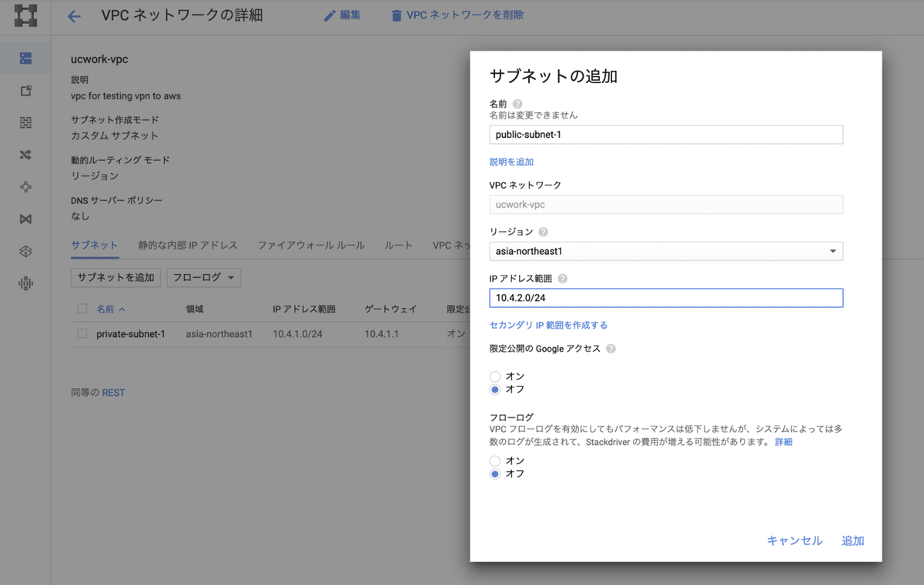Open the firewall rules sidebar icon
Image resolution: width=924 pixels, height=585 pixels.
25,122
